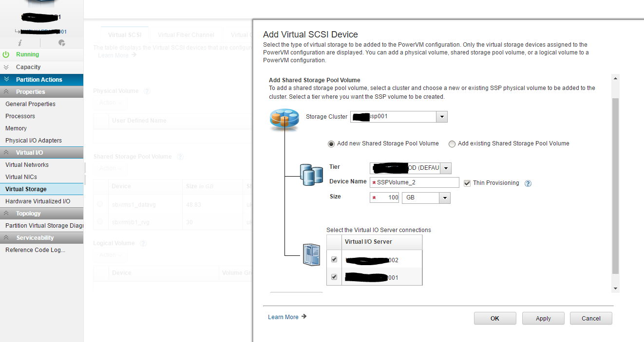Untick the first Virtual I/O Server checkbox
This screenshot has height=342, width=644.
(x=334, y=260)
